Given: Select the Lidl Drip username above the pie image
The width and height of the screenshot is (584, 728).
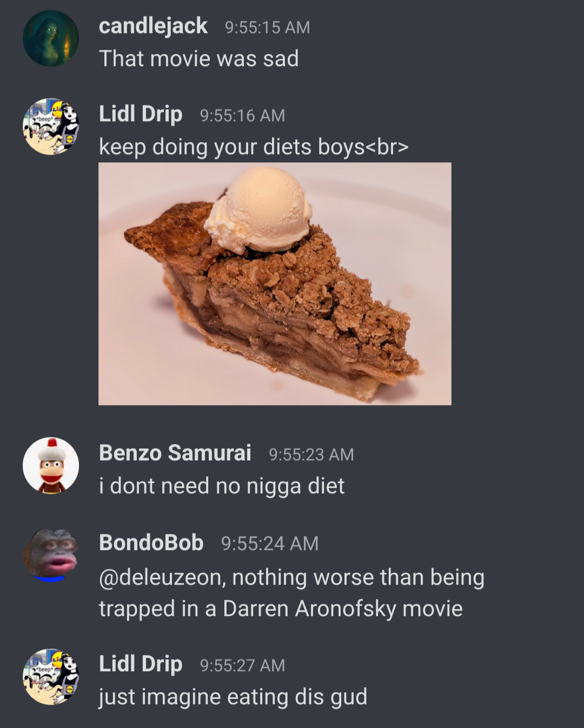Looking at the screenshot, I should pos(141,114).
